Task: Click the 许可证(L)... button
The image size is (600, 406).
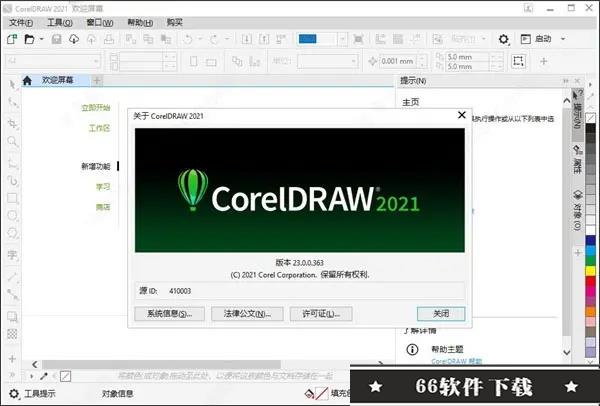Action: (x=321, y=314)
